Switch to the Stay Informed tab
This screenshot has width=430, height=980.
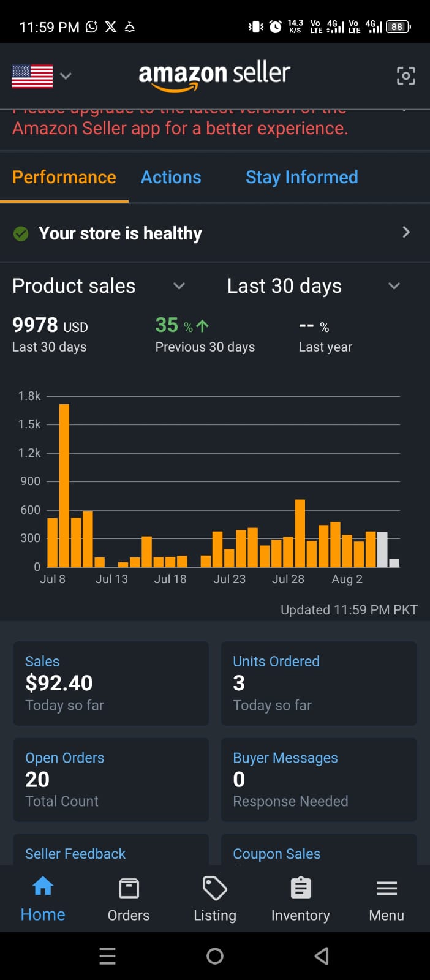point(301,177)
